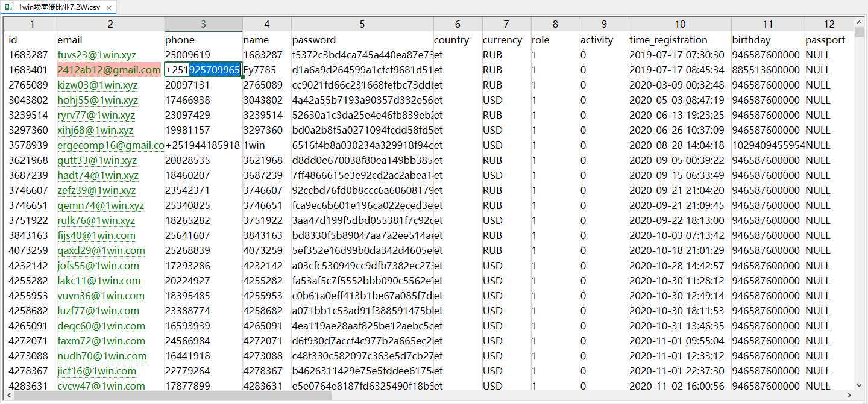Select column 2 header

coord(110,24)
